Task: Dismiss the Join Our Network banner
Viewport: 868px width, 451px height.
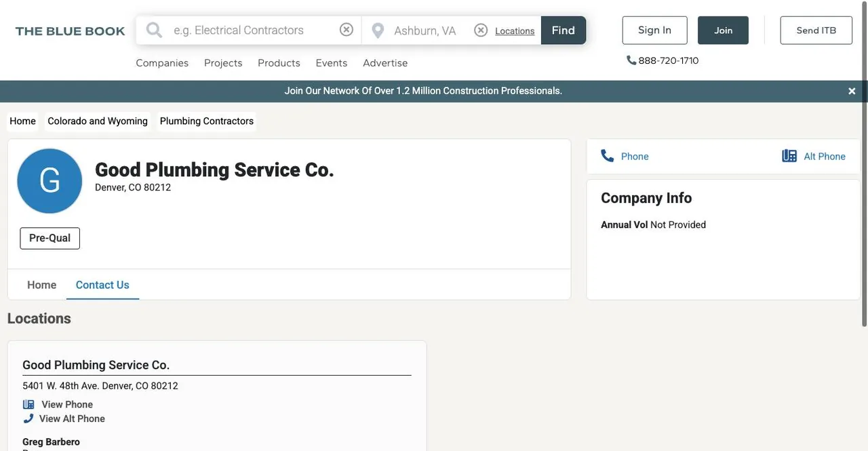Action: [x=852, y=91]
